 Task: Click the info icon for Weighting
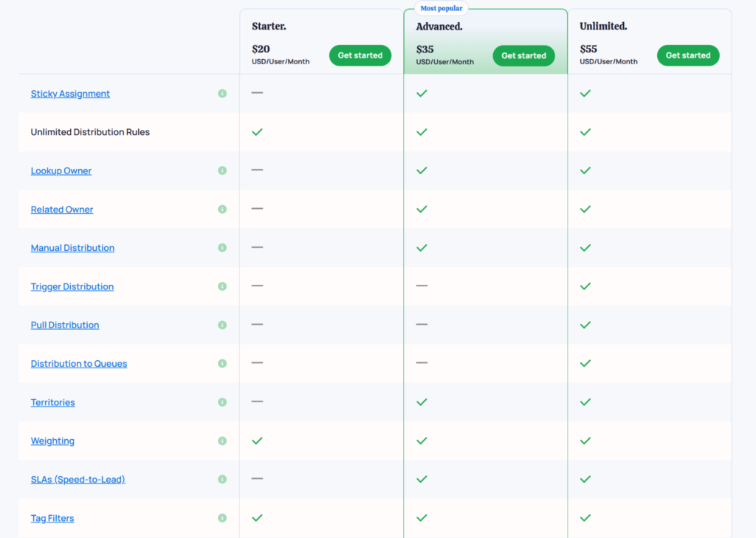(x=222, y=441)
